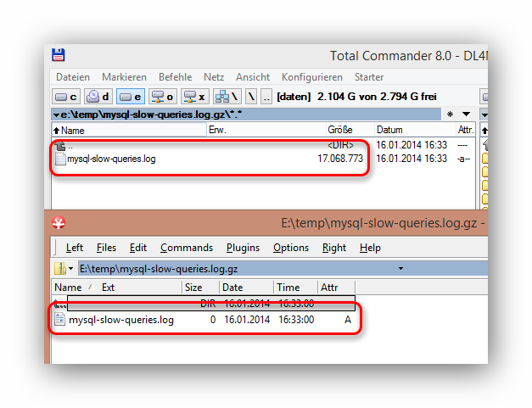Click archive folder icon beside path
The height and width of the screenshot is (408, 532).
(x=60, y=269)
